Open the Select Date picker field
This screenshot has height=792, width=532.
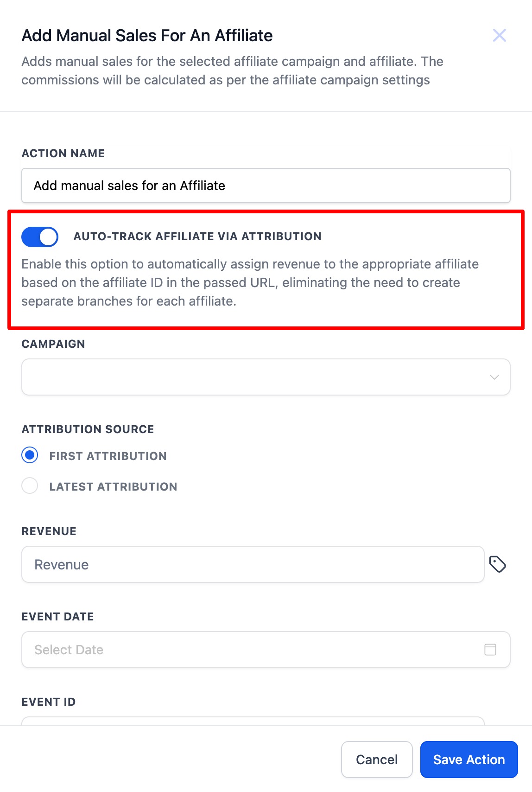click(x=266, y=650)
